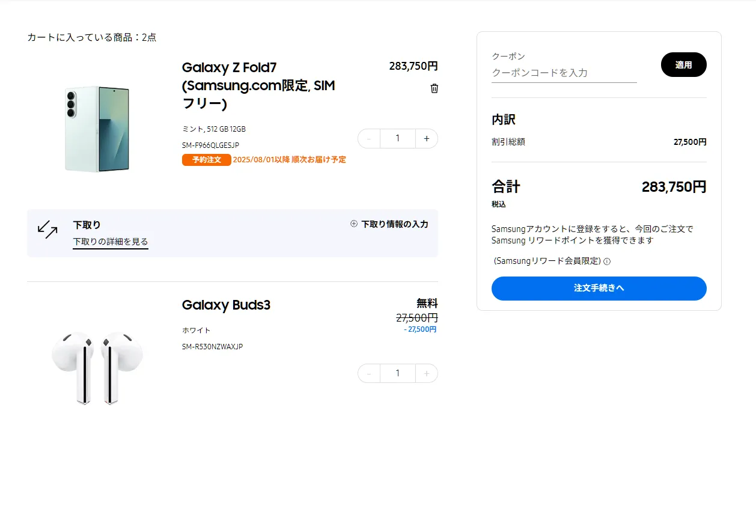The height and width of the screenshot is (532, 756).
Task: Increase Galaxy Z Fold7 quantity with plus
Action: point(427,139)
